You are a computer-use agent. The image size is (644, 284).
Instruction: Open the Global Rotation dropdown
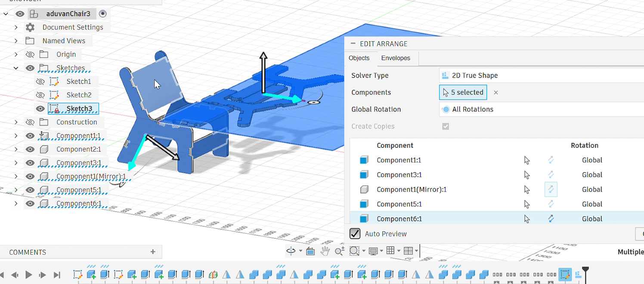click(x=542, y=109)
